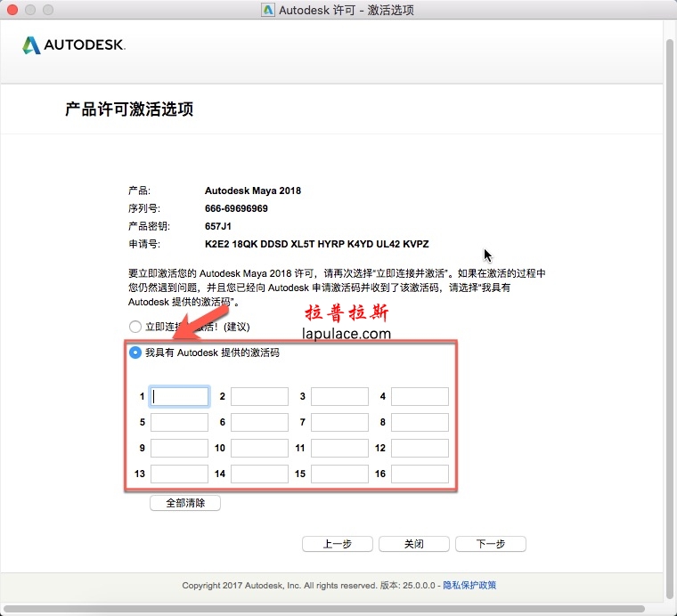The image size is (677, 616).
Task: Click activation code field 2
Action: click(x=259, y=396)
